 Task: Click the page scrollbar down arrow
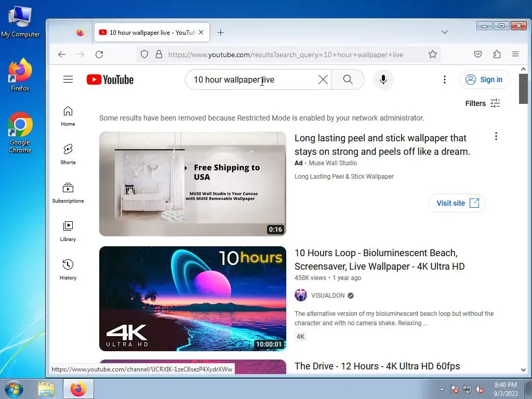click(x=523, y=370)
